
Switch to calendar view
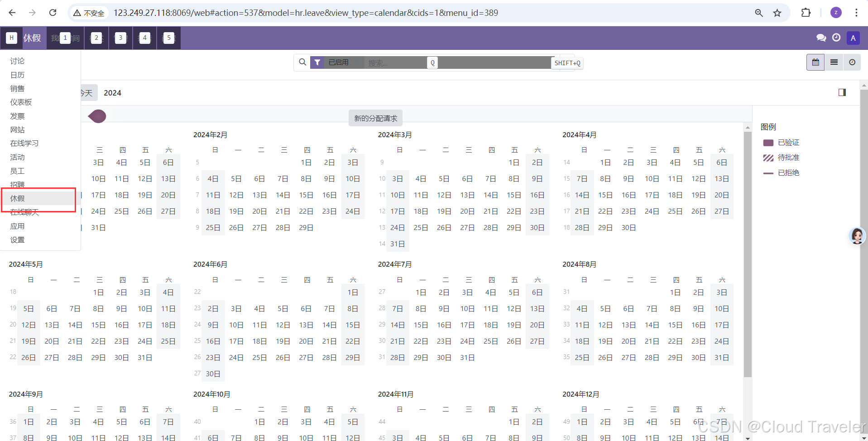click(815, 62)
